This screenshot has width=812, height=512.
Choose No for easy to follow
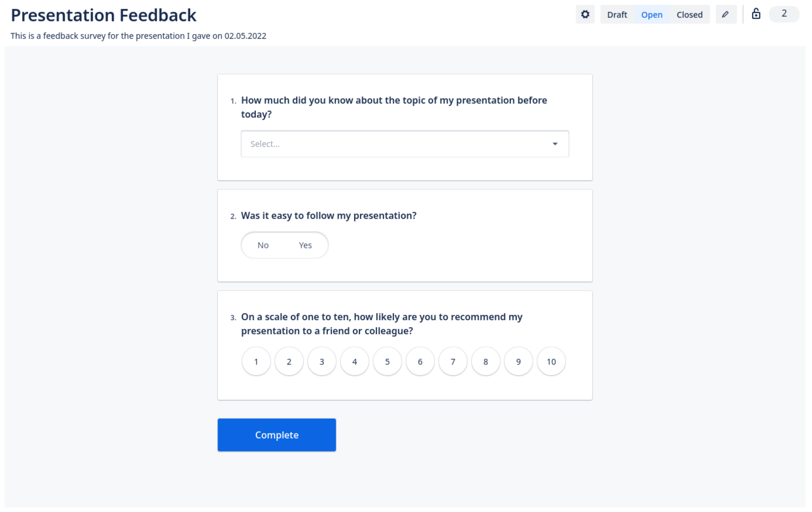pos(263,245)
